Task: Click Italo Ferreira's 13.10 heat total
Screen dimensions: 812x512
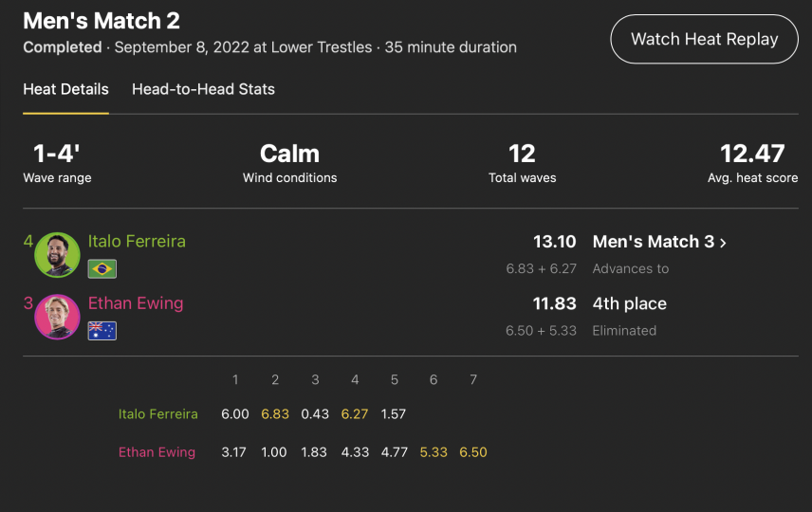Action: click(555, 242)
